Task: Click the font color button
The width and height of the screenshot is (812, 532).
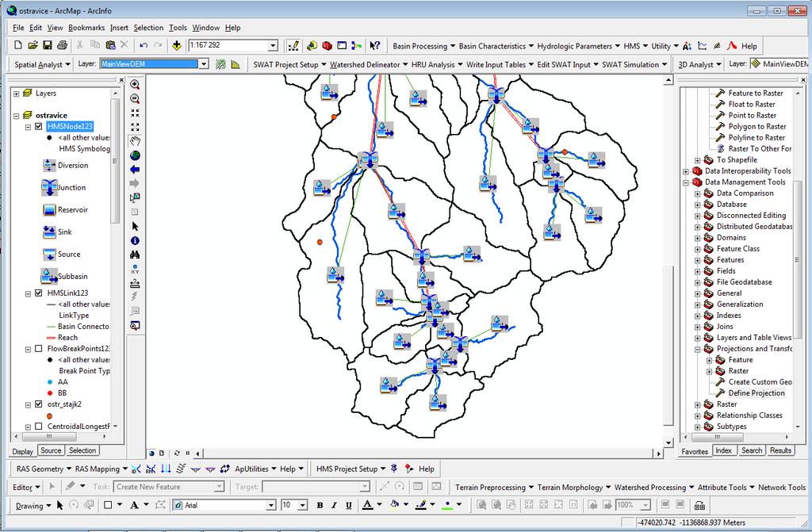Action: point(367,505)
